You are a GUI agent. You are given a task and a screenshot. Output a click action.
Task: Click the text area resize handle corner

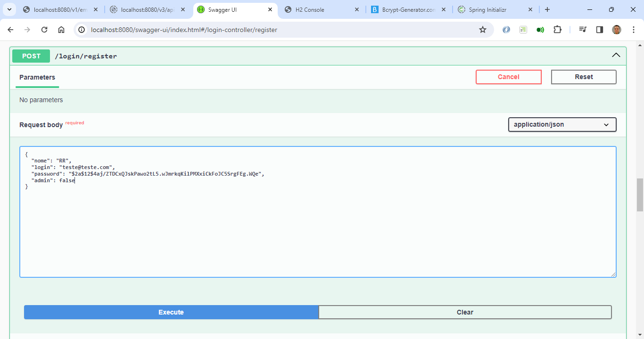[613, 274]
